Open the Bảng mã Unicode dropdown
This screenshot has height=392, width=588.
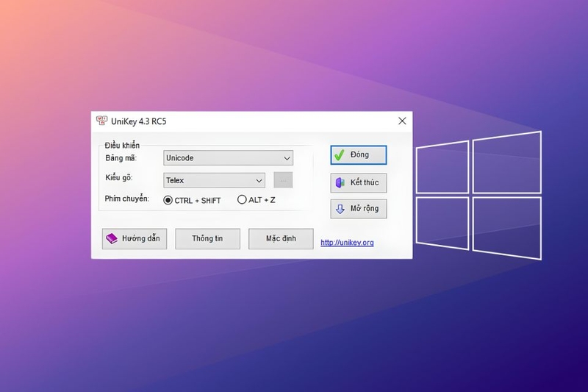click(x=228, y=158)
